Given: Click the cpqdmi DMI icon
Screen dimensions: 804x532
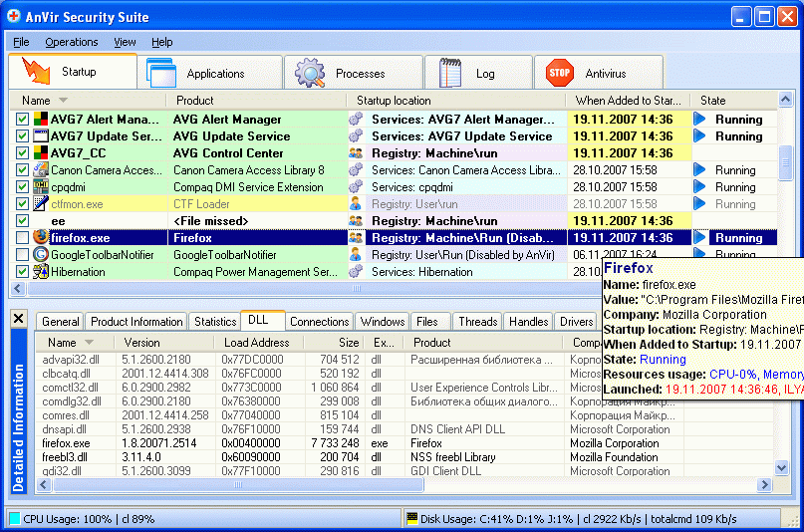Looking at the screenshot, I should click(x=41, y=187).
